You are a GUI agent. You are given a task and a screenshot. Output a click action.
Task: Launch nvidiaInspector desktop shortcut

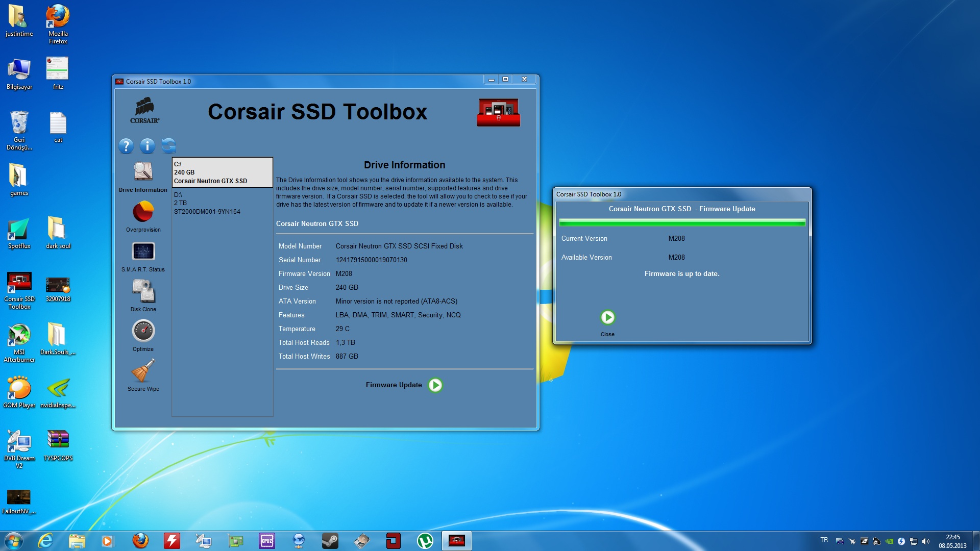pyautogui.click(x=58, y=392)
